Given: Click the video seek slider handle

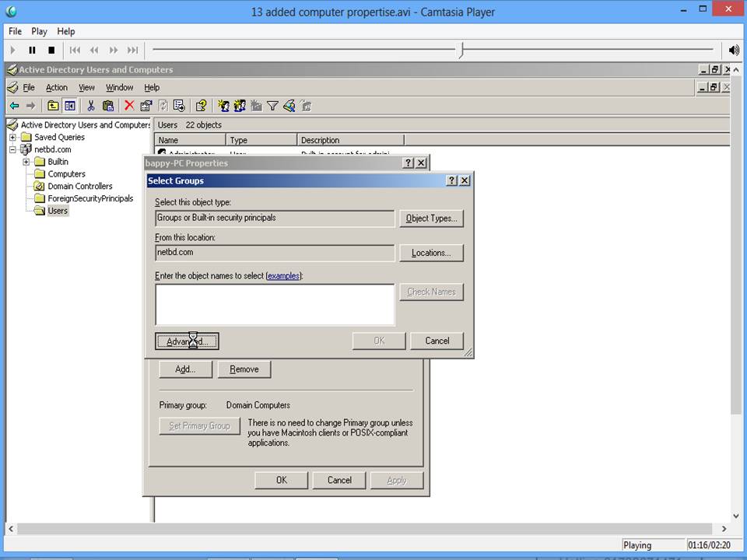Looking at the screenshot, I should pos(461,50).
